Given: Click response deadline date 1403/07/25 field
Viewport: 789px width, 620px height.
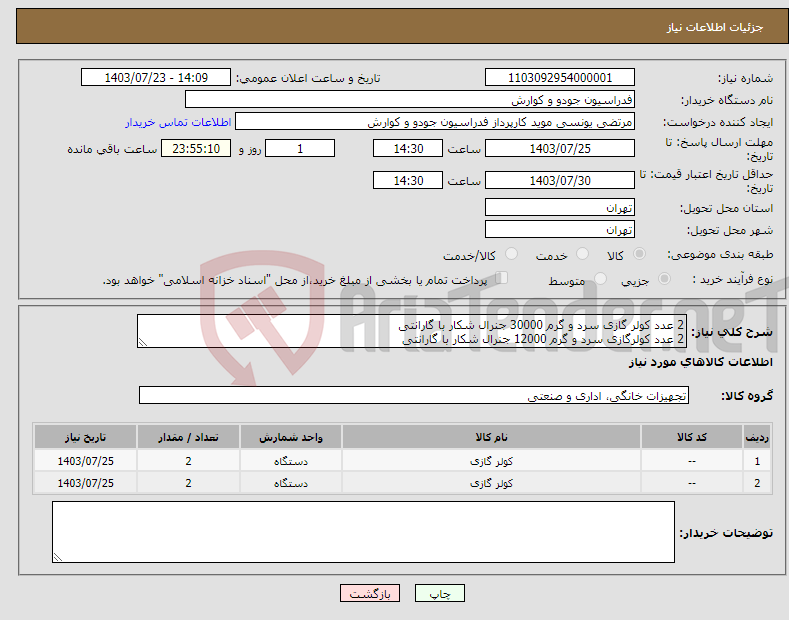Looking at the screenshot, I should (x=560, y=148).
